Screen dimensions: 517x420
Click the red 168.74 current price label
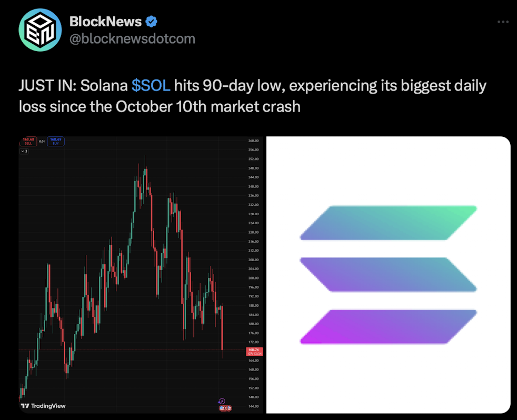253,350
